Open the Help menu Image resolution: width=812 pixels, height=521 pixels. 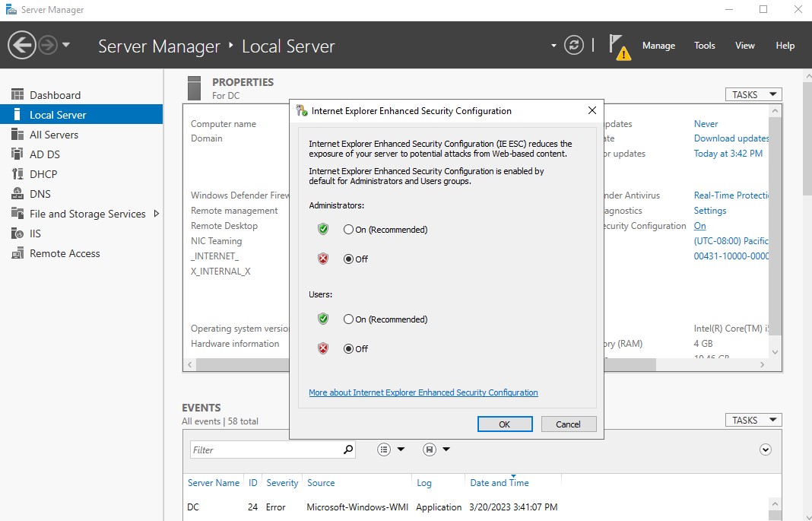(785, 46)
